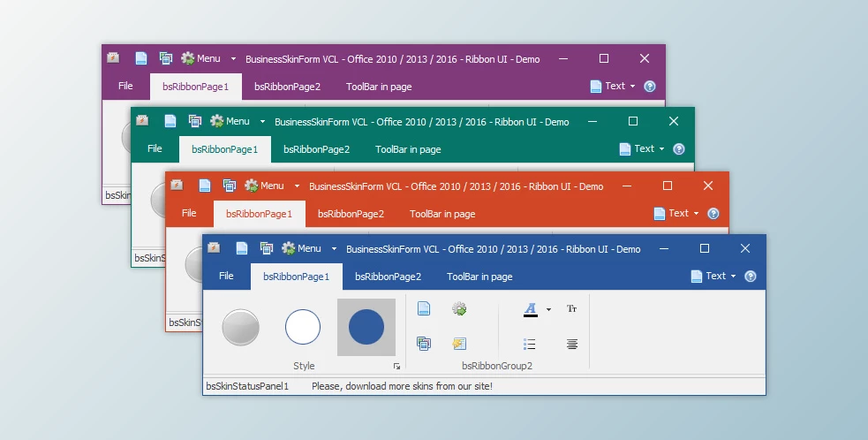Click the app icon in orange window title bar

click(x=177, y=185)
